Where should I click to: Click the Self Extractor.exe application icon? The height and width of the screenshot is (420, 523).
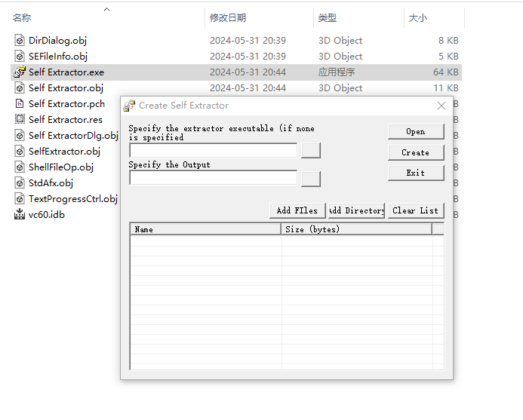pos(20,72)
